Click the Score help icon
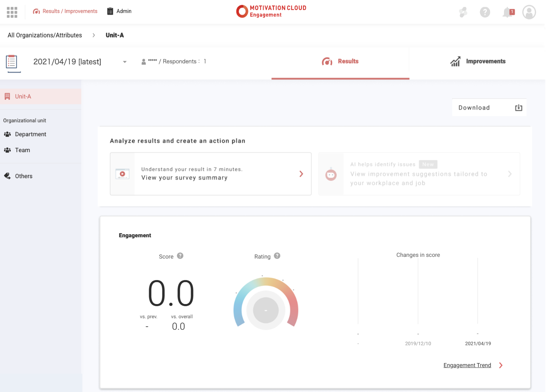The image size is (547, 392). click(x=180, y=256)
